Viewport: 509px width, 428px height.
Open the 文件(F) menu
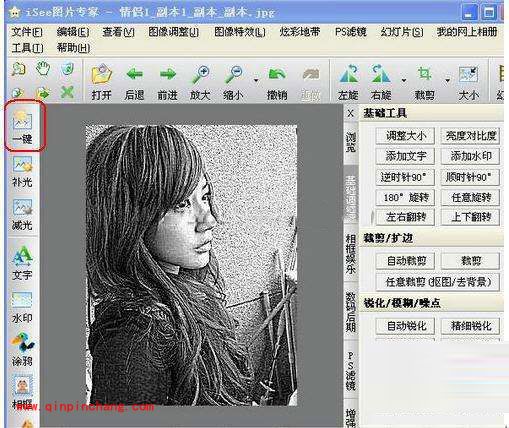[x=27, y=32]
